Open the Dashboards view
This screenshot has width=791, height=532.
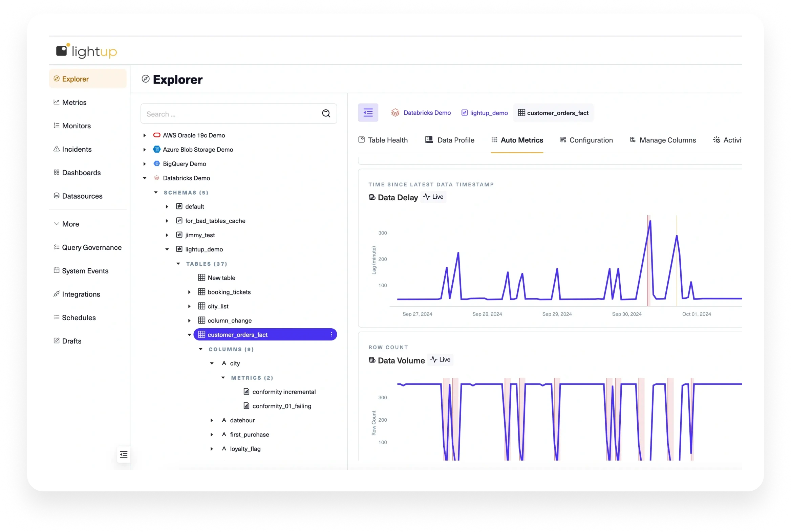click(81, 172)
